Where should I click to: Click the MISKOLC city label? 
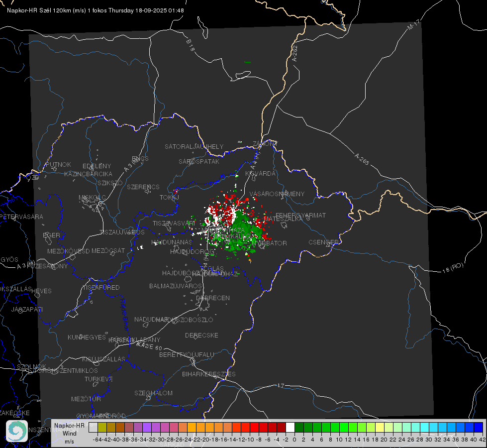(x=92, y=198)
